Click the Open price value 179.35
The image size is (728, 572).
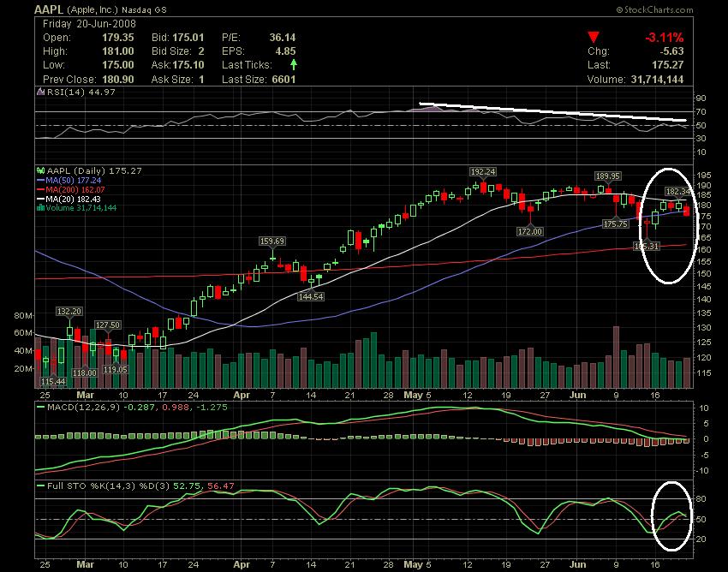tap(118, 38)
